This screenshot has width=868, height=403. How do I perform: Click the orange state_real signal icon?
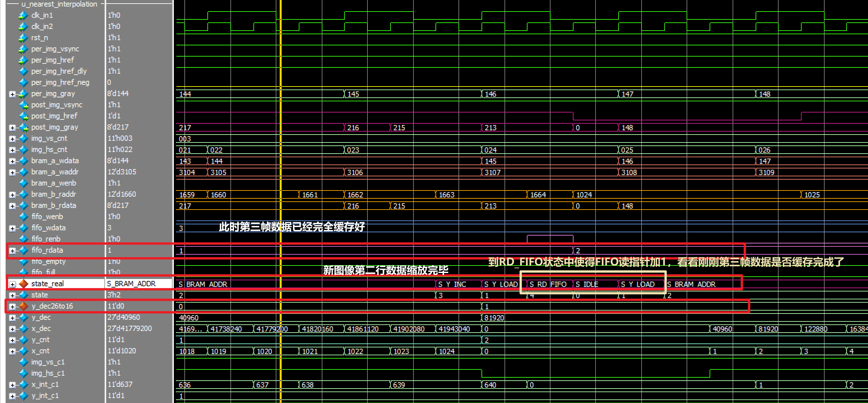[24, 284]
